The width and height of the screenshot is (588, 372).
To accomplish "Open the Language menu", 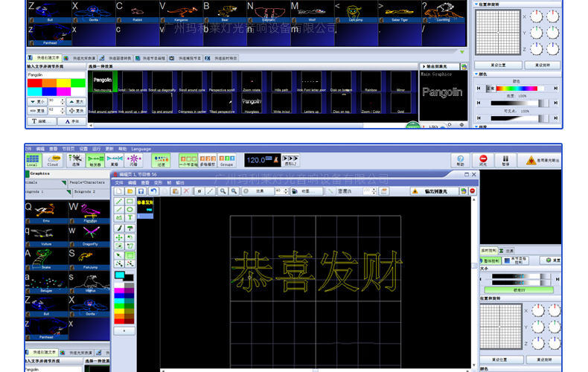I will pos(141,149).
